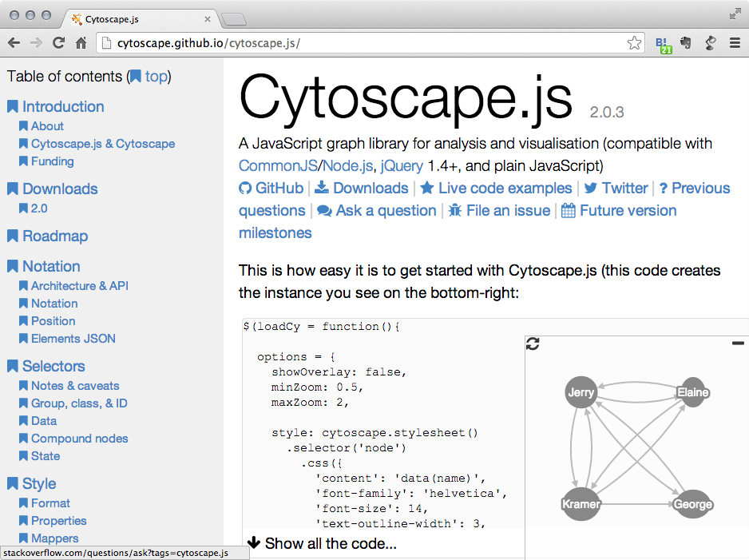The image size is (749, 560).
Task: Click the Evernote elephant extension icon
Action: (686, 43)
